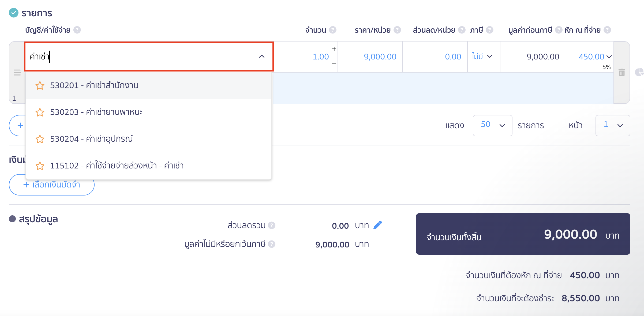Click the จำนวนเงินทั้งสิ้น total panel
644x316 pixels.
(x=523, y=234)
